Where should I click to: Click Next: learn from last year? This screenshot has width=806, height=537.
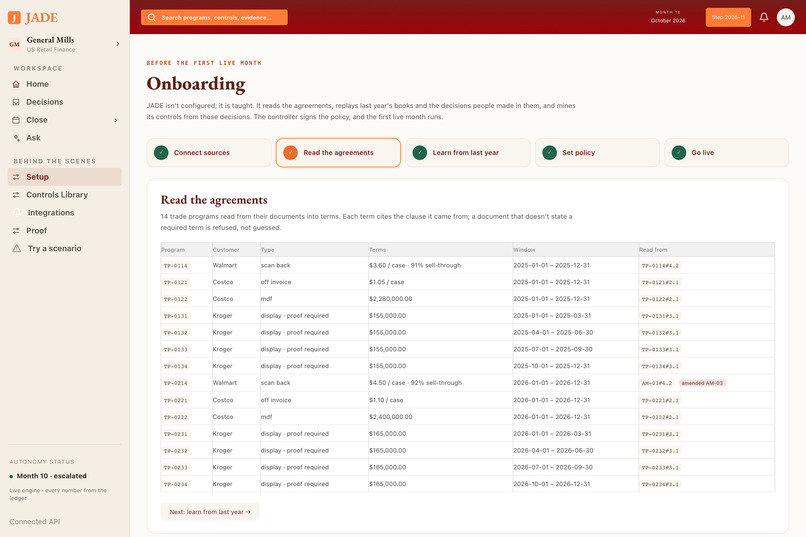pyautogui.click(x=210, y=512)
